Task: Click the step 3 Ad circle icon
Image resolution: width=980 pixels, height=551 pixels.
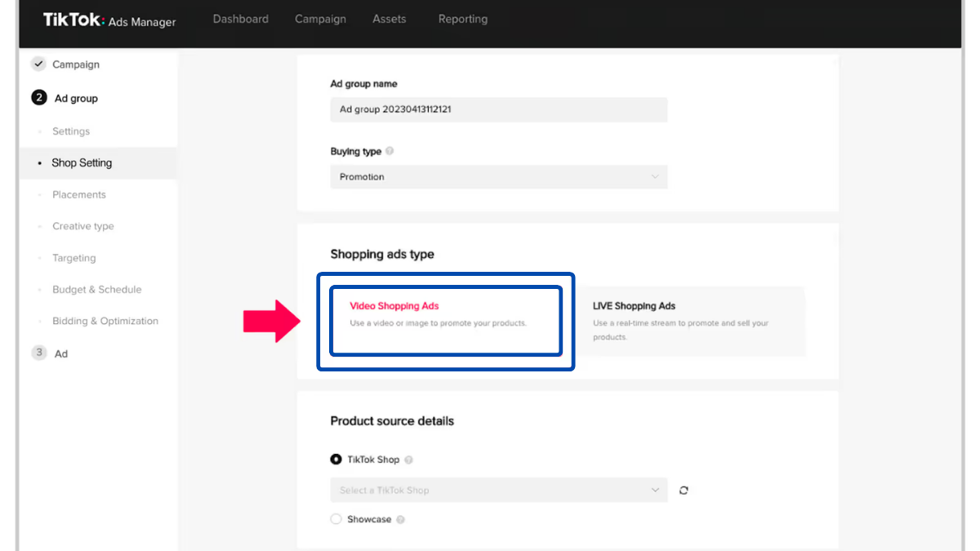Action: (x=38, y=353)
